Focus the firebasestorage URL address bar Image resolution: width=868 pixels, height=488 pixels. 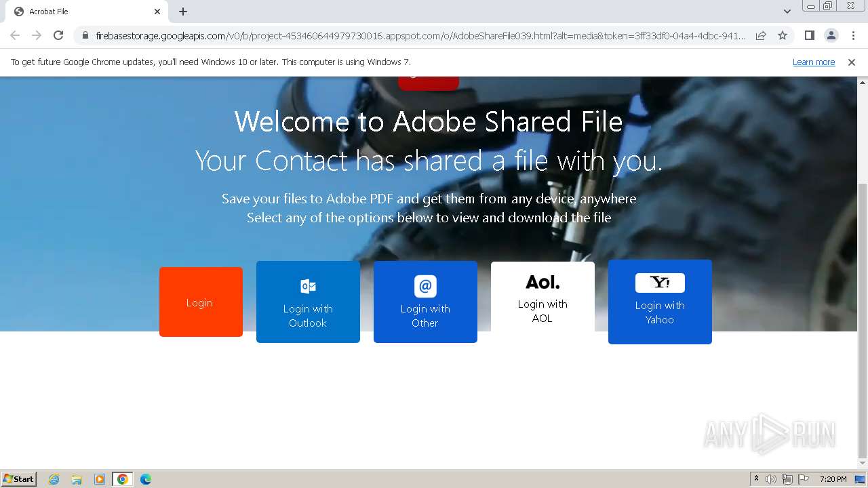[420, 35]
